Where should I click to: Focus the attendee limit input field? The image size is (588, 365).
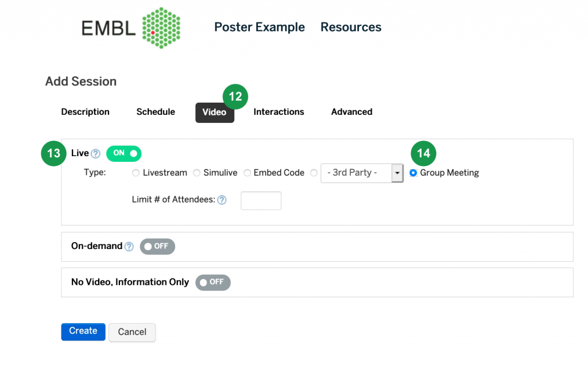(x=261, y=201)
